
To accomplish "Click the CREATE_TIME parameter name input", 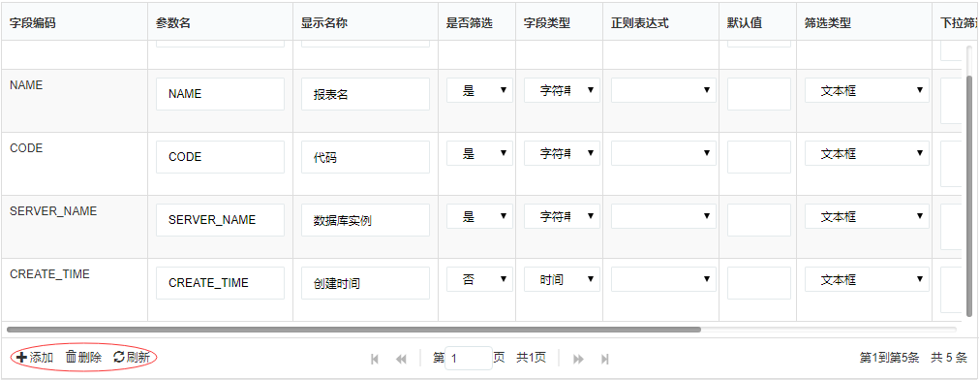I will point(220,283).
